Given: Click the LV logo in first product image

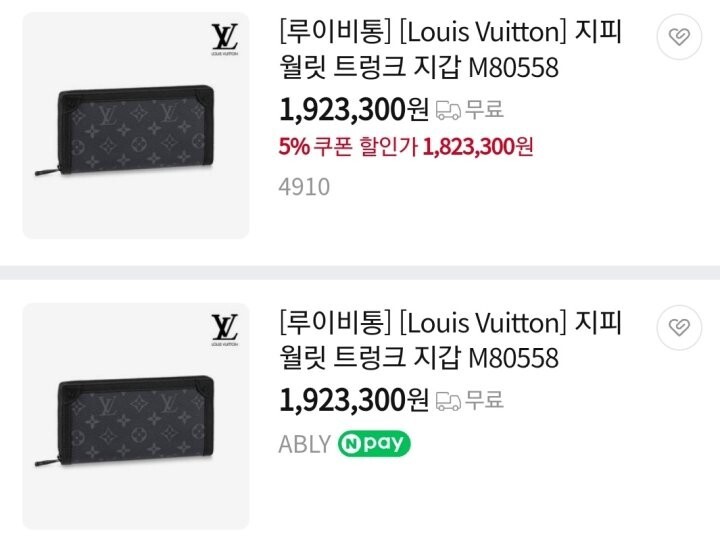Looking at the screenshot, I should (224, 41).
